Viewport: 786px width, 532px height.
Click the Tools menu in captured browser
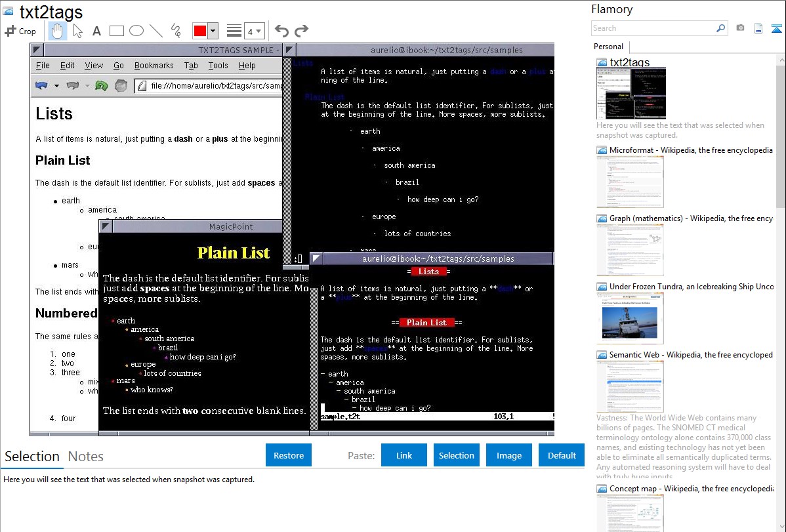pos(218,65)
